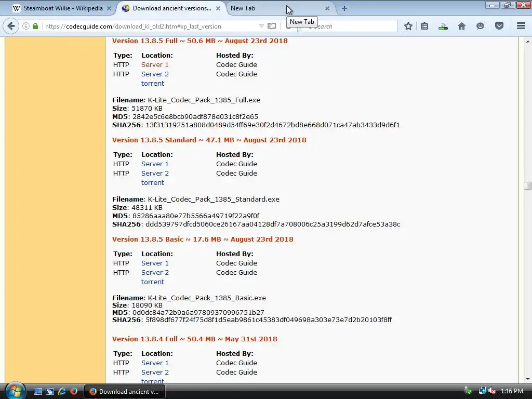This screenshot has width=532, height=399.
Task: Click Show Desktop icon in quick launch
Action: (x=37, y=392)
